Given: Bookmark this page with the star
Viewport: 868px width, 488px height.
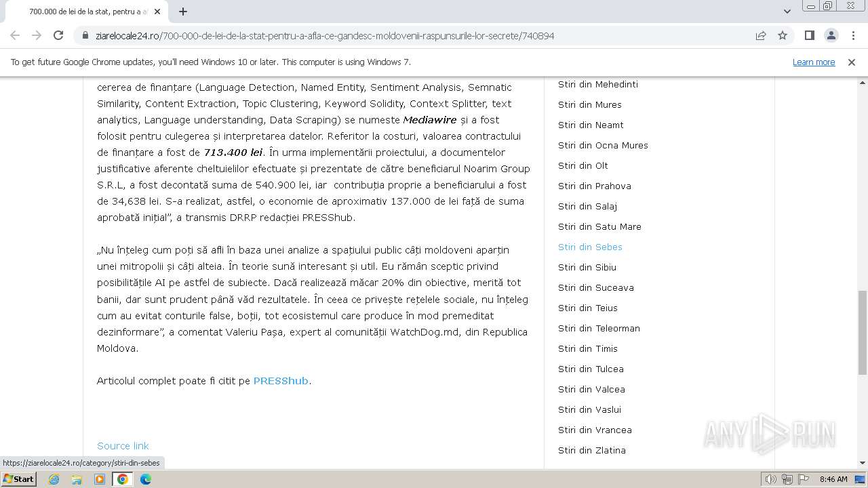Looking at the screenshot, I should (x=783, y=36).
